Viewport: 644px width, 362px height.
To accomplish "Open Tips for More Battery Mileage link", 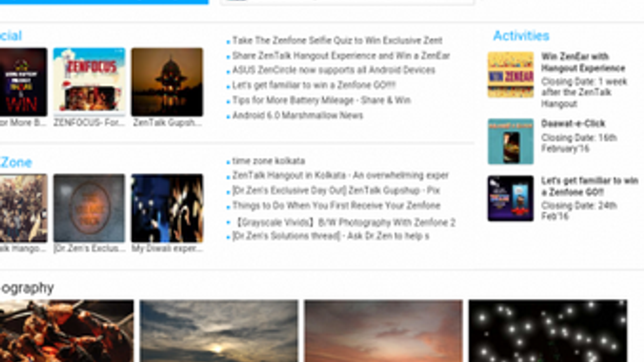I will tap(321, 100).
